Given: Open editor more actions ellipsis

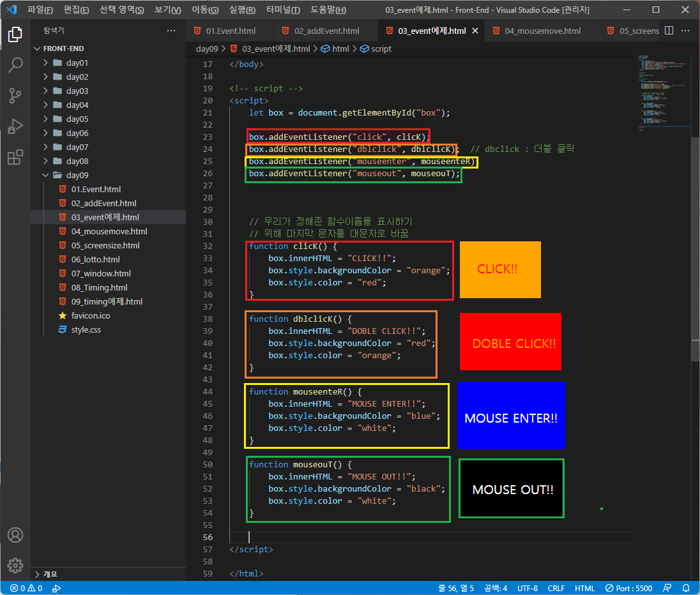Looking at the screenshot, I should coord(685,31).
